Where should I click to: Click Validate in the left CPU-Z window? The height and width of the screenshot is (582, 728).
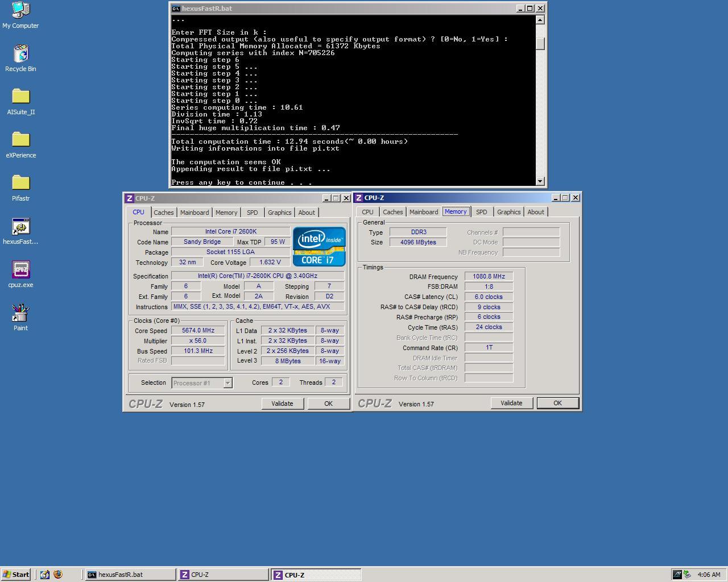click(x=282, y=404)
